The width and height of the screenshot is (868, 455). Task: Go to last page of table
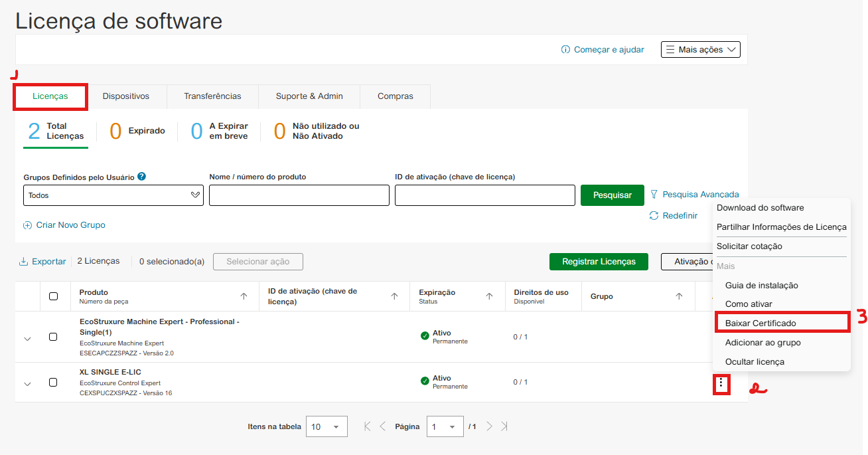[x=504, y=426]
